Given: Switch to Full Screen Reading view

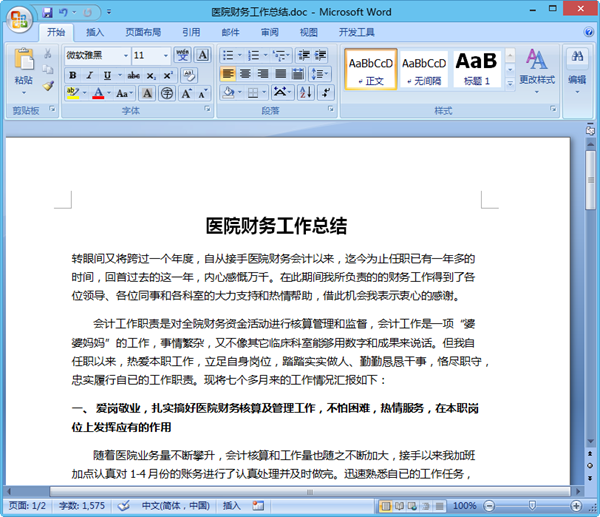Looking at the screenshot, I should [399, 506].
